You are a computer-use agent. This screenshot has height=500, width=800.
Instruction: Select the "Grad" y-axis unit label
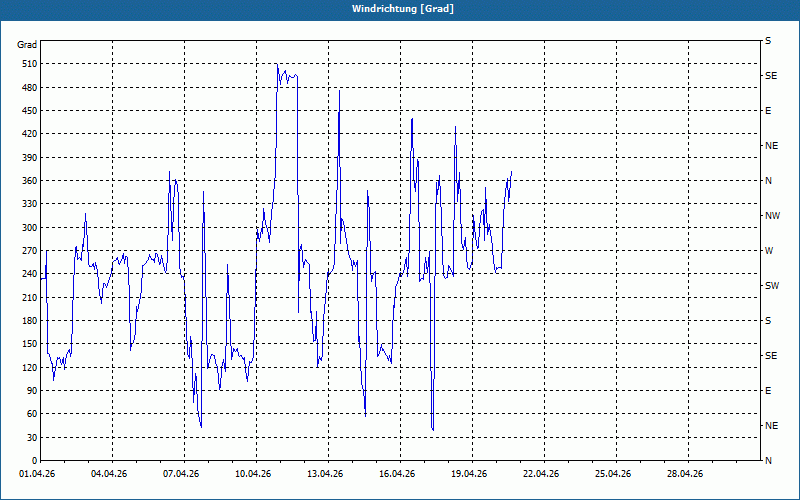(x=27, y=45)
